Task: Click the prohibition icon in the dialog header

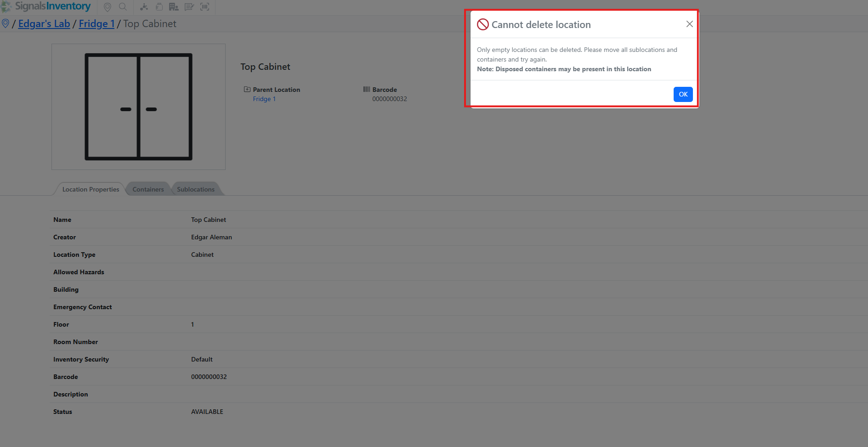Action: [x=482, y=24]
